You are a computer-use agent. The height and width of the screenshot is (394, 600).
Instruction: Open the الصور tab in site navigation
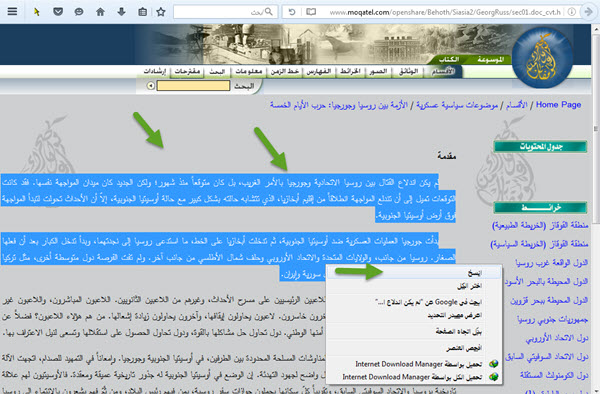(378, 71)
